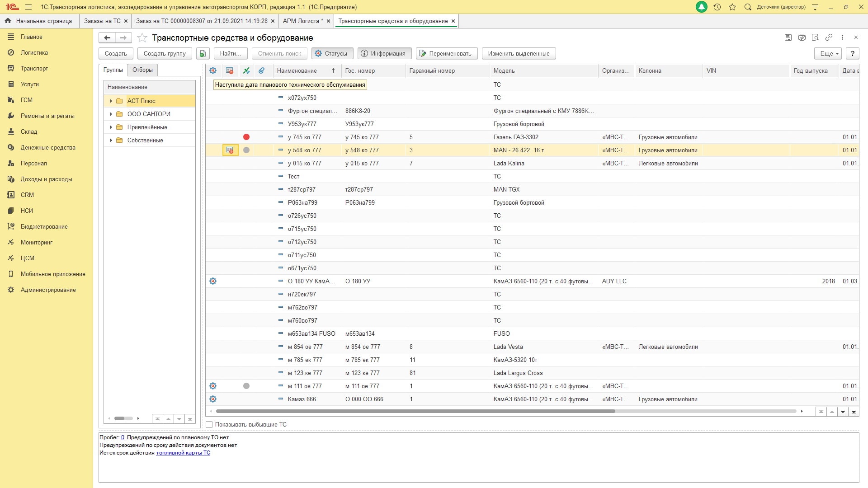
Task: Open the Еще dropdown menu
Action: pyautogui.click(x=829, y=53)
